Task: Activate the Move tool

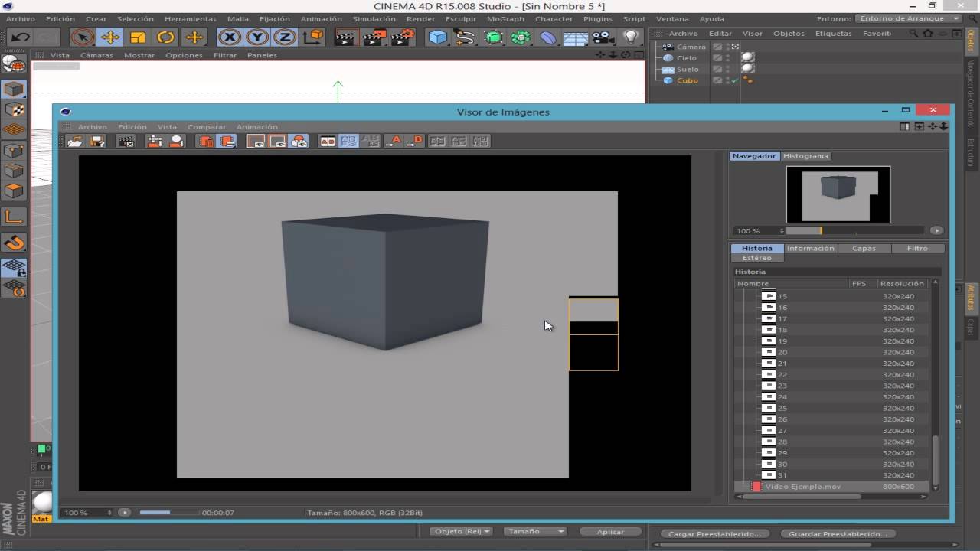Action: tap(110, 37)
